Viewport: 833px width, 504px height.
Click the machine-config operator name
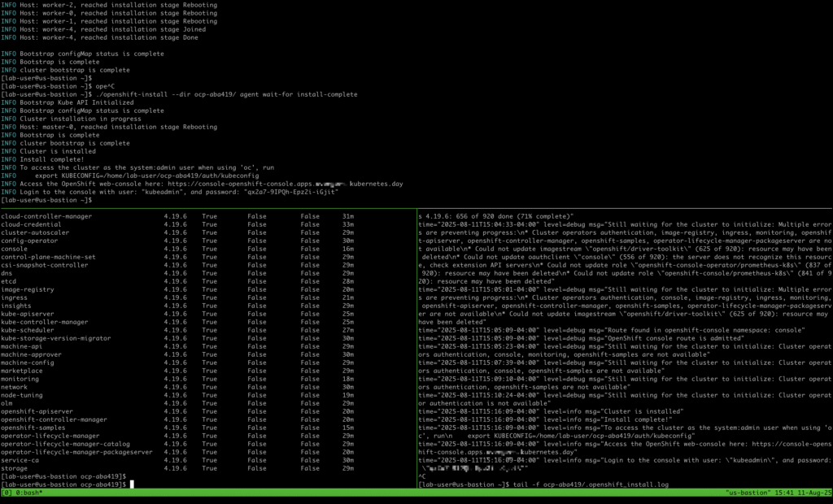coord(28,363)
